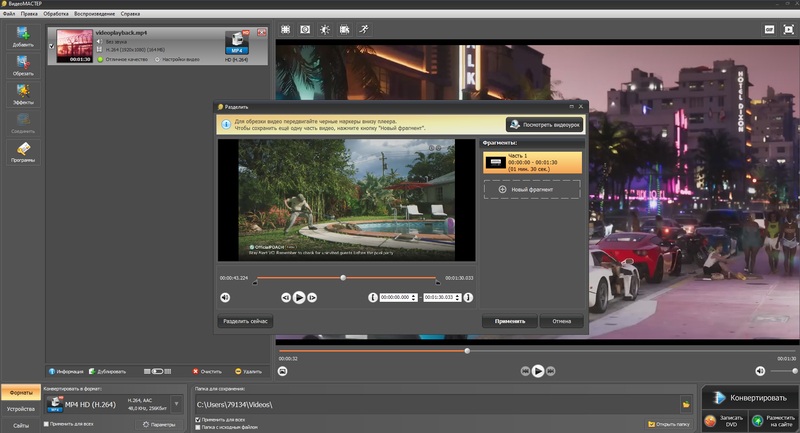800x433 pixels.
Task: Play video in the Разделить dialog
Action: (299, 297)
